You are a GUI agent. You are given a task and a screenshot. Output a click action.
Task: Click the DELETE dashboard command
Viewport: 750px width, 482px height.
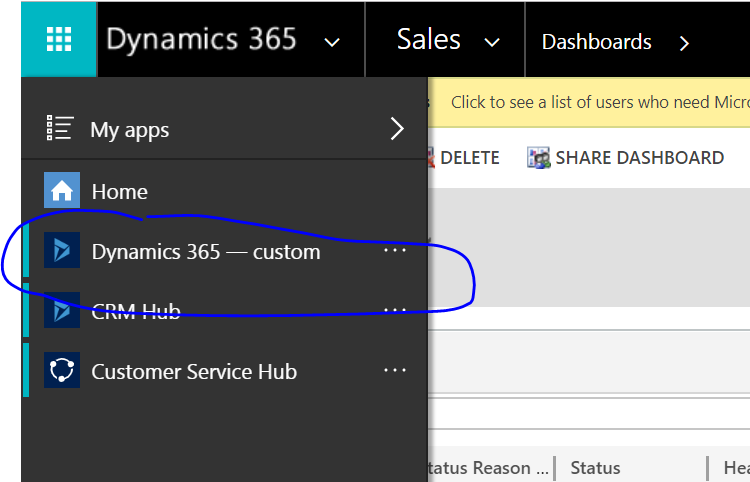pyautogui.click(x=469, y=158)
